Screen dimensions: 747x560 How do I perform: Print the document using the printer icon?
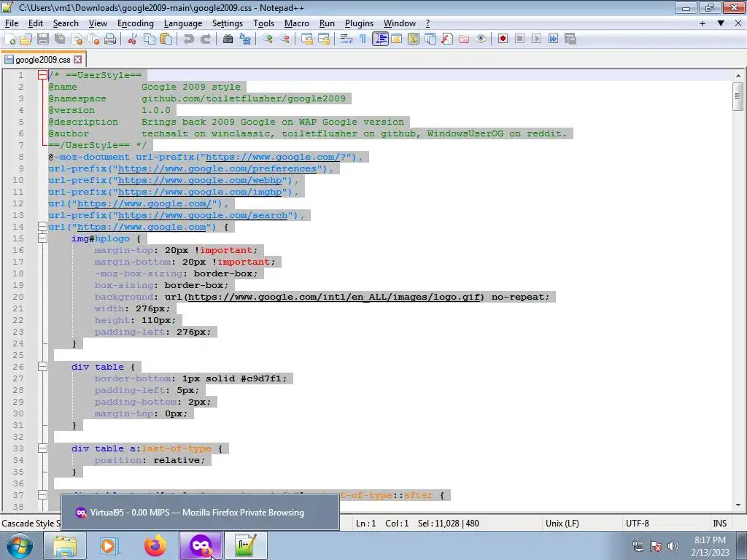point(110,39)
